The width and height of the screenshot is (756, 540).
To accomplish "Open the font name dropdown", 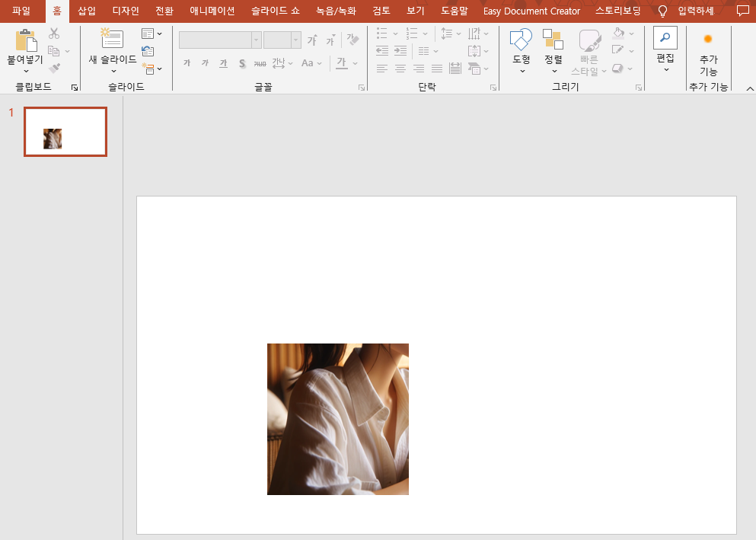I will pos(257,40).
